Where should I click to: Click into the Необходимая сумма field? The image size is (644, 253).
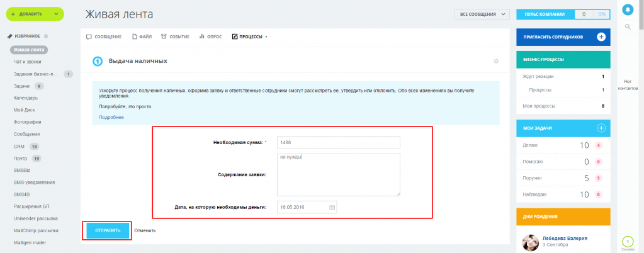pos(339,142)
